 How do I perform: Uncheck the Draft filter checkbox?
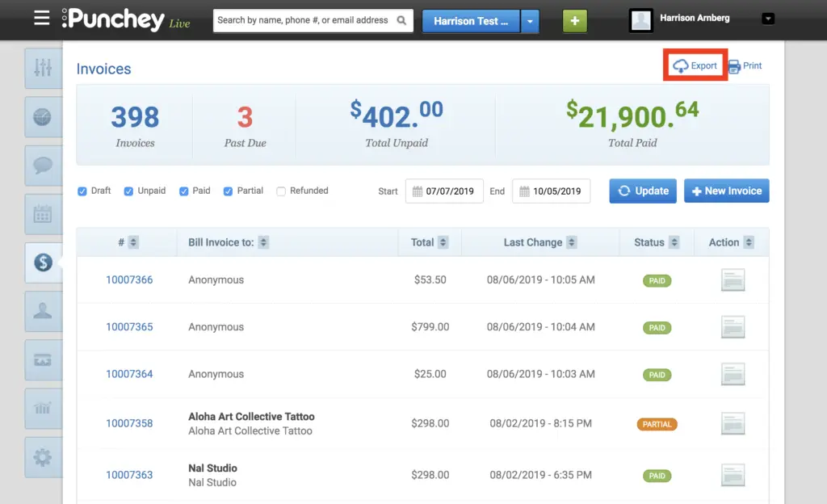coord(82,191)
